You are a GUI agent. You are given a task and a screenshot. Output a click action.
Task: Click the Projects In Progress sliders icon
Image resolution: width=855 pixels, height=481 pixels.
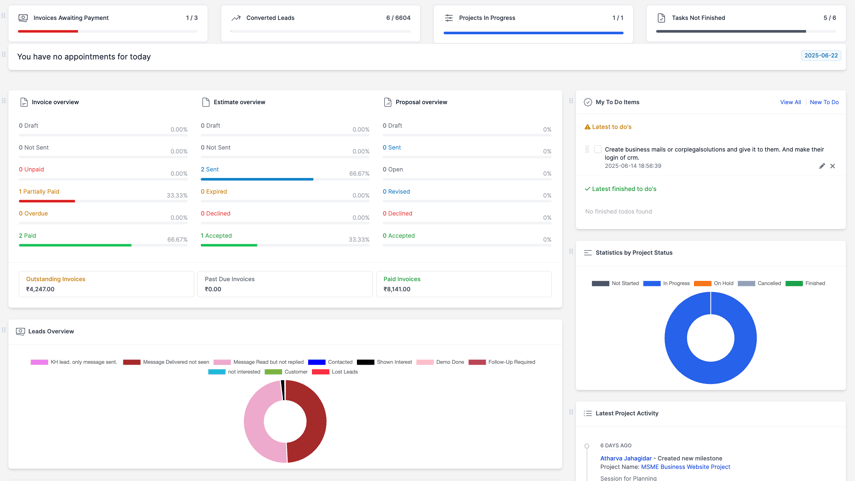pos(449,18)
